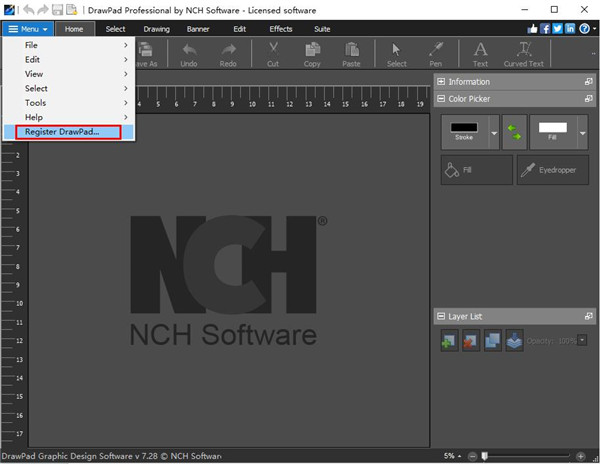Click the Copy toolbar icon
Image resolution: width=600 pixels, height=464 pixels.
[x=312, y=54]
